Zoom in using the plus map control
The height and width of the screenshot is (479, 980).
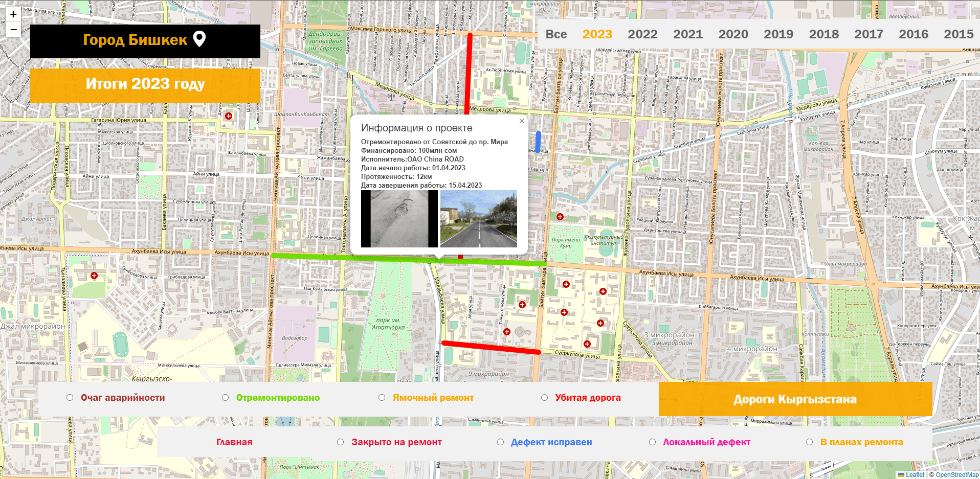[x=12, y=14]
